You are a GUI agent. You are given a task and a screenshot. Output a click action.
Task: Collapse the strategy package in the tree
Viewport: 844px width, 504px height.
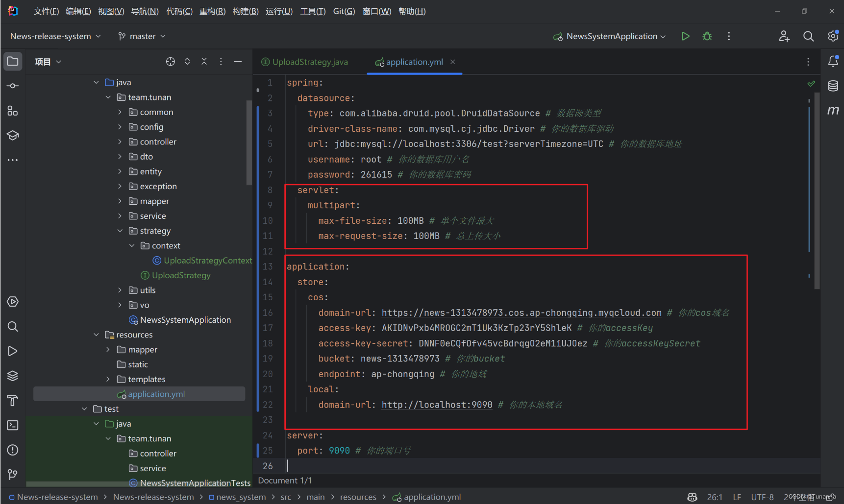coord(120,230)
